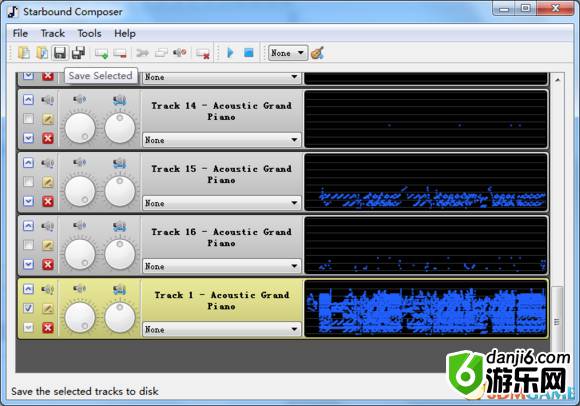
Task: Click Track 15's pan knob
Action: (x=120, y=191)
